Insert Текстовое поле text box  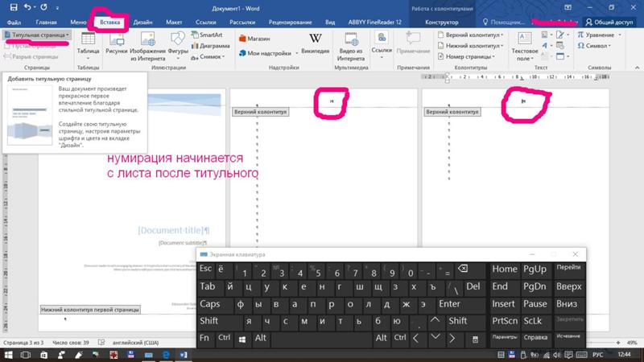pyautogui.click(x=525, y=46)
